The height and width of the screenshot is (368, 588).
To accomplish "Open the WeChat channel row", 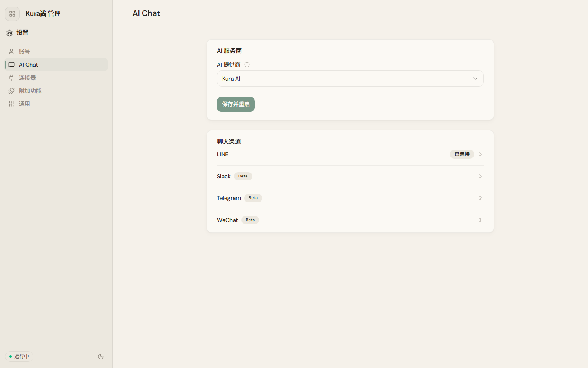I will click(x=350, y=220).
